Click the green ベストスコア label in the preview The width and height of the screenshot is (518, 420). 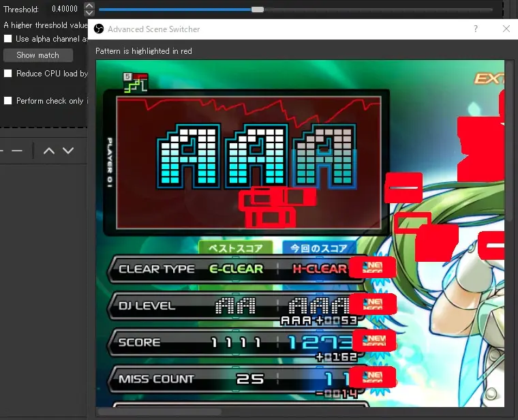tap(235, 248)
